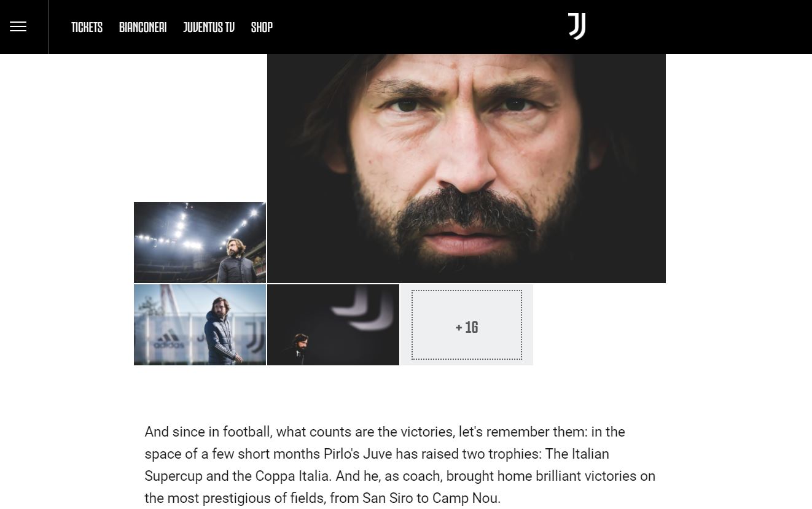The image size is (812, 509).
Task: Open the Tickets menu item
Action: click(87, 27)
